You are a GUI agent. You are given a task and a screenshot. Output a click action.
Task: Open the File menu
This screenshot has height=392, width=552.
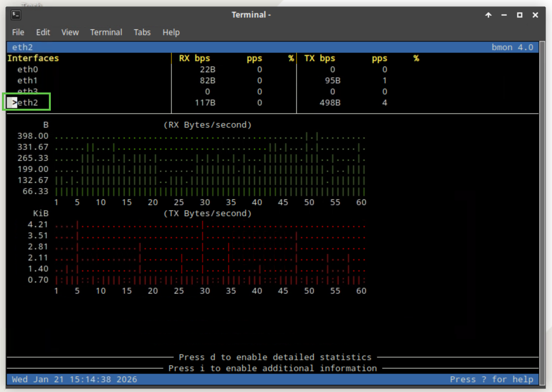[18, 32]
